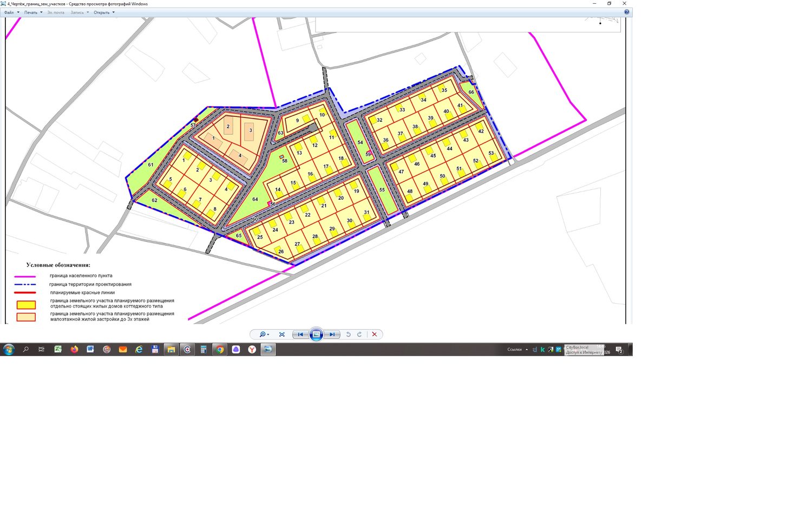The width and height of the screenshot is (812, 505).
Task: Open the Файл dropdown menu
Action: (11, 12)
